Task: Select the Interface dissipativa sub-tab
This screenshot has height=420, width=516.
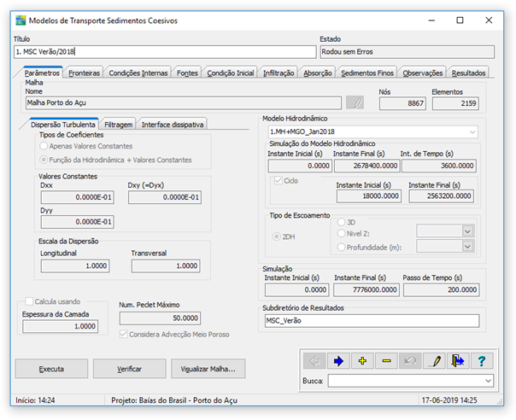Action: click(173, 125)
